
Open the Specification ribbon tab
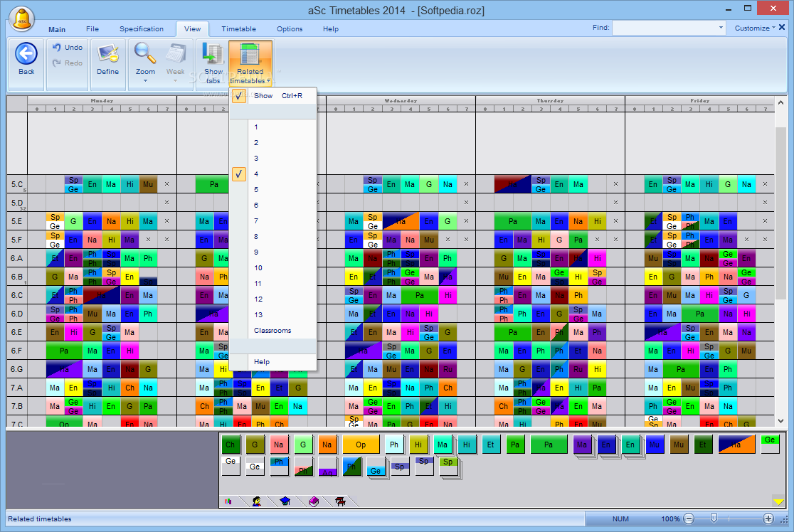click(x=142, y=29)
